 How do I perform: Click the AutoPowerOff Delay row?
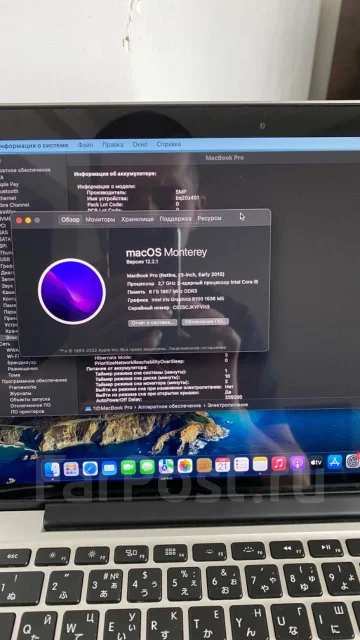point(169,399)
